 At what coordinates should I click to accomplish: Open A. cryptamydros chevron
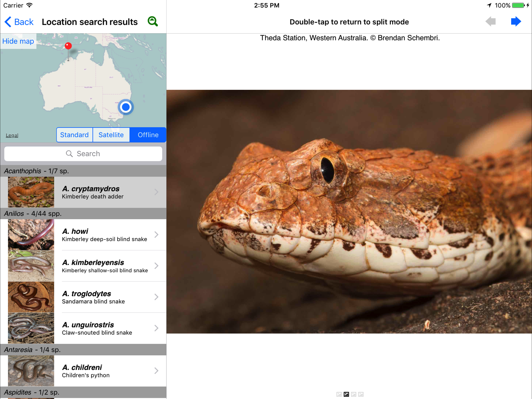click(x=156, y=192)
